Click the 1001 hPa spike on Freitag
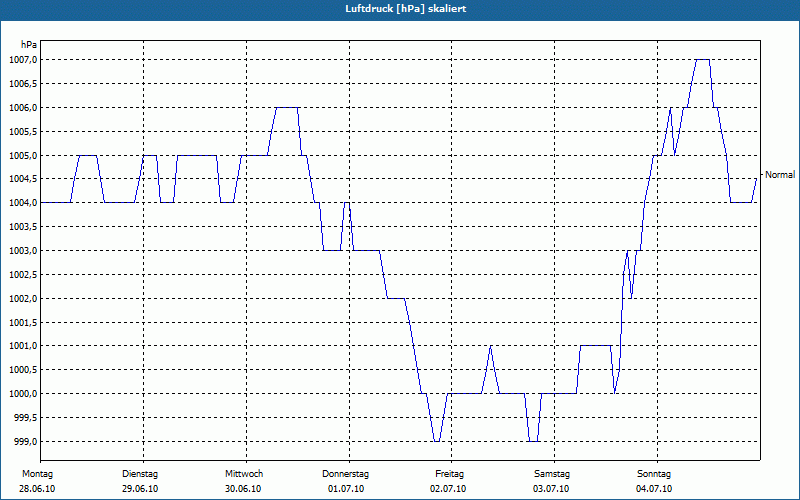This screenshot has width=800, height=500. coord(490,347)
